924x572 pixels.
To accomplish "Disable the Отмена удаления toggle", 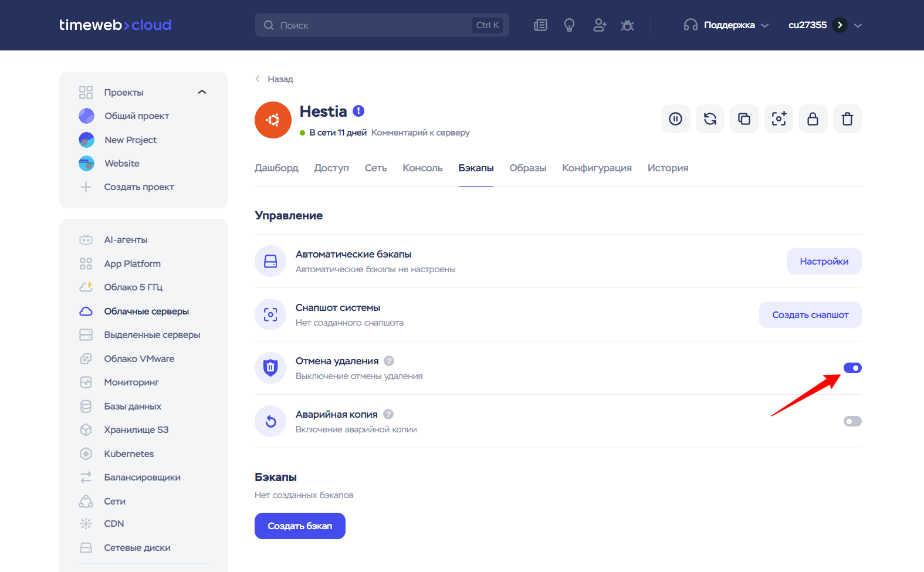I will coord(852,368).
